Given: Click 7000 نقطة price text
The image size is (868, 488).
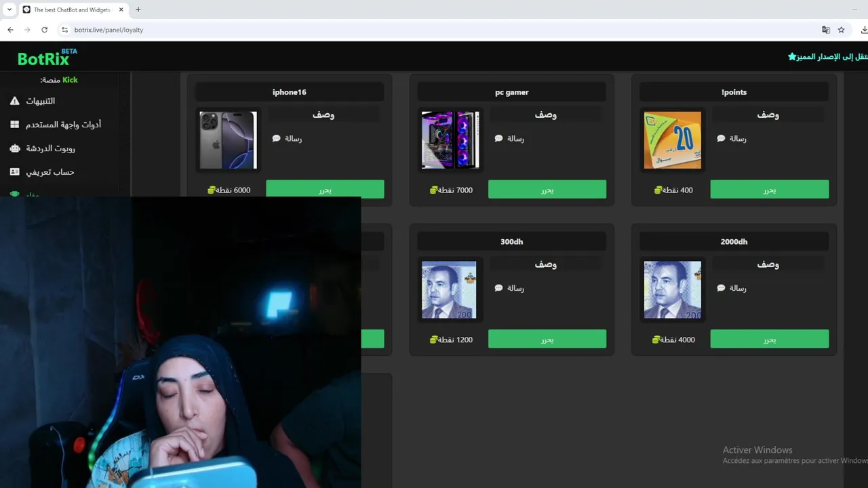Looking at the screenshot, I should coord(456,190).
